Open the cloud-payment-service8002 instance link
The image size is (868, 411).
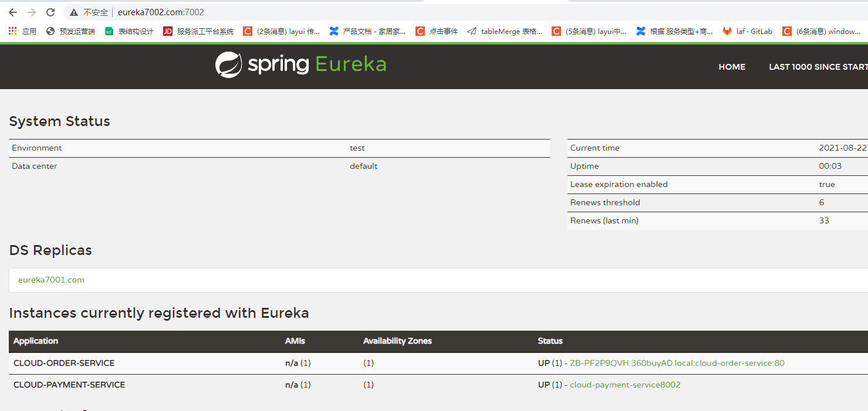(x=625, y=385)
